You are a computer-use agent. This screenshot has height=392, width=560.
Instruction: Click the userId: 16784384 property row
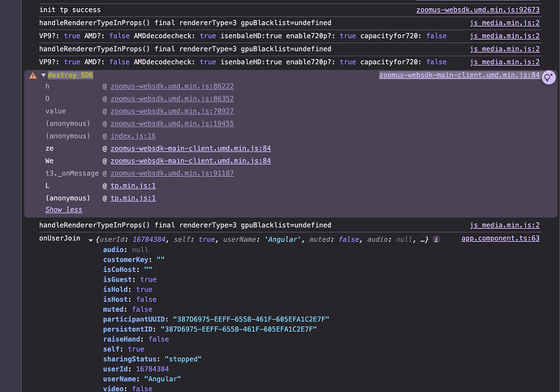(136, 369)
